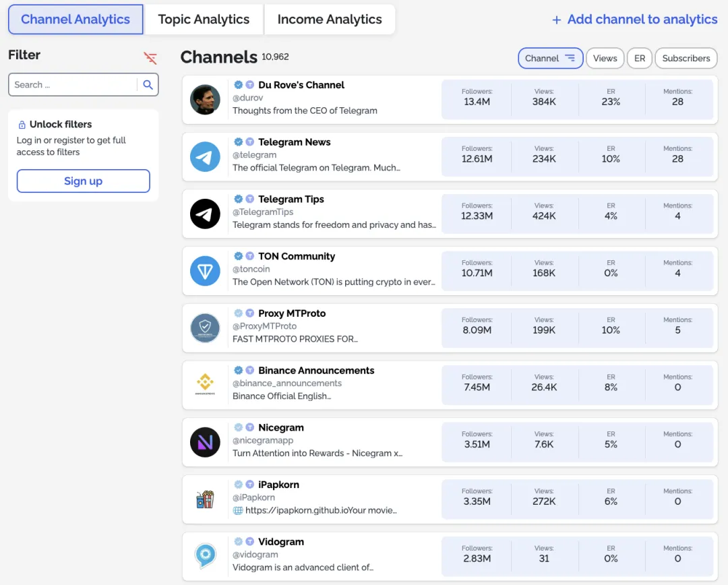Open the Telegram News channel title
Image resolution: width=728 pixels, height=585 pixels.
pyautogui.click(x=295, y=142)
